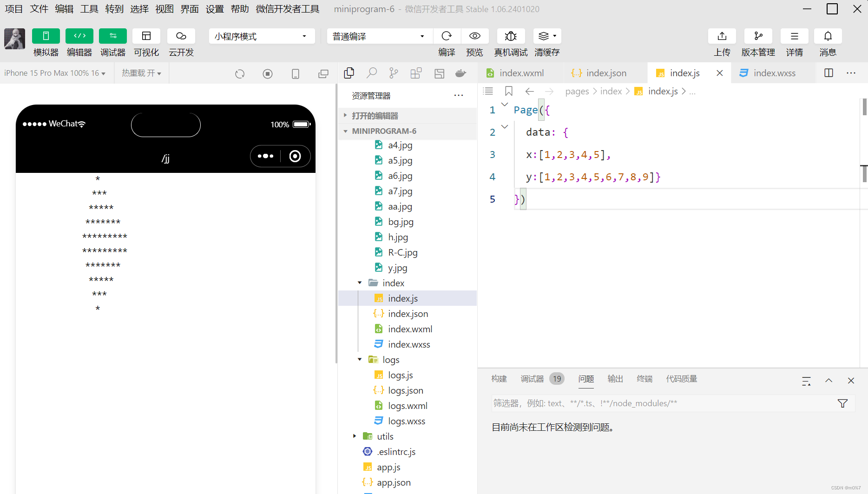Viewport: 868px width, 494px height.
Task: Toggle the simulator device frame icon
Action: (x=296, y=74)
